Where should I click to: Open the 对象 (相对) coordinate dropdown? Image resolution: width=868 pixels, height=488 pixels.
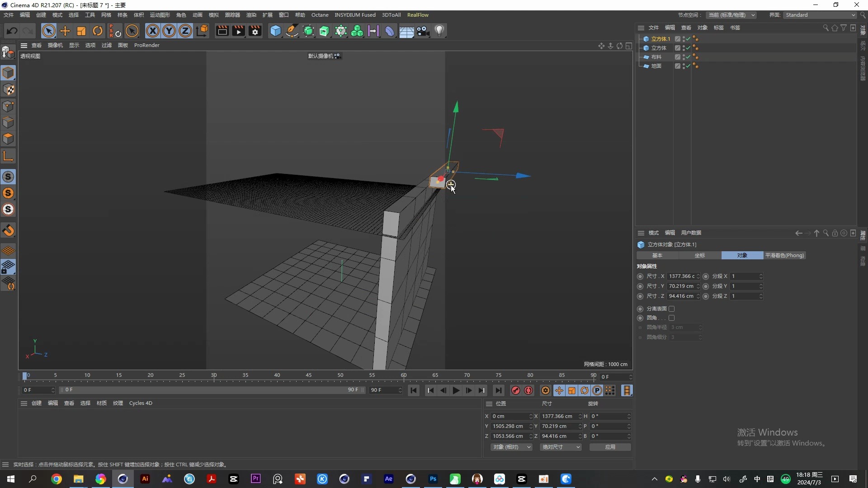511,447
